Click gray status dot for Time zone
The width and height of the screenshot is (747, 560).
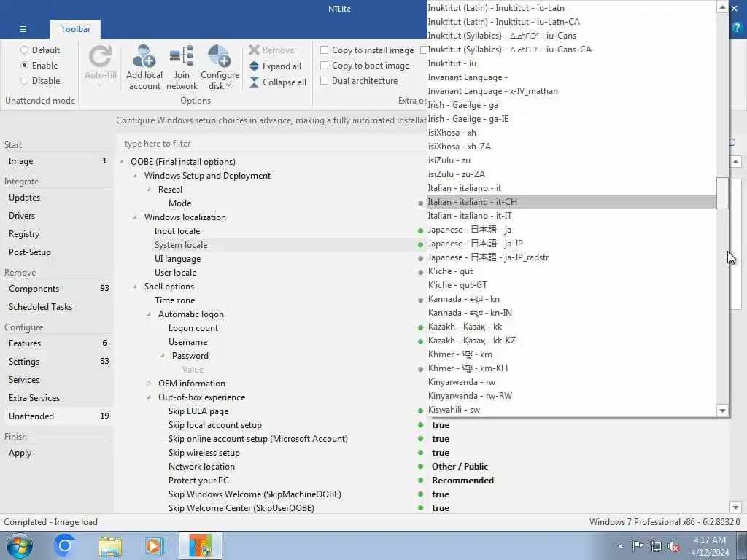420,300
